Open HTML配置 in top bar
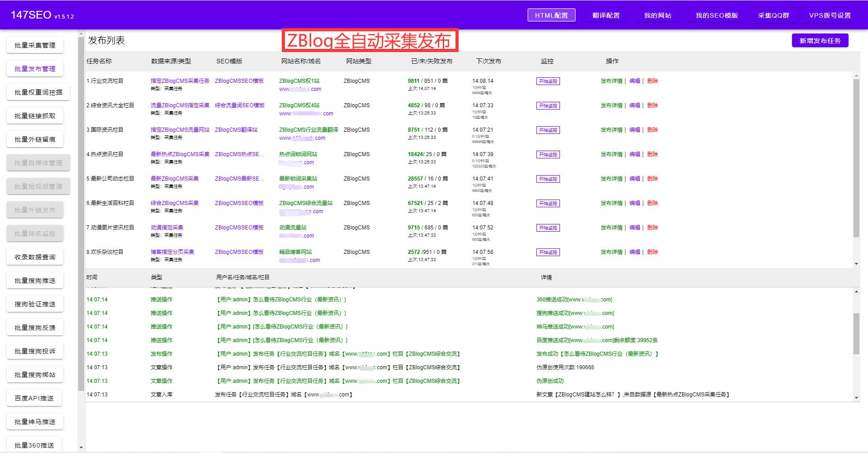Image resolution: width=868 pixels, height=453 pixels. point(551,15)
